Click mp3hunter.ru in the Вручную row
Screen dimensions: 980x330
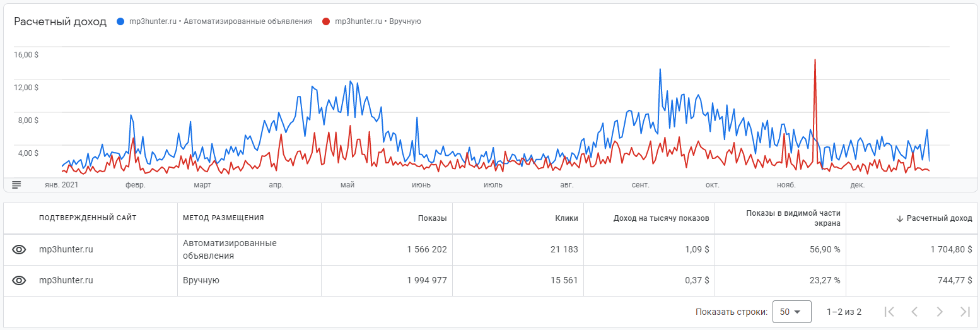click(66, 280)
